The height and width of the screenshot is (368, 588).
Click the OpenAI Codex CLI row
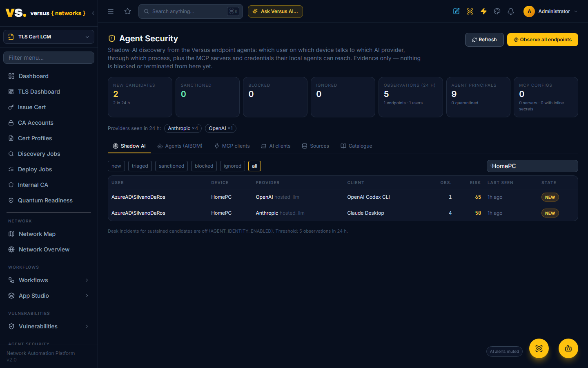point(343,197)
